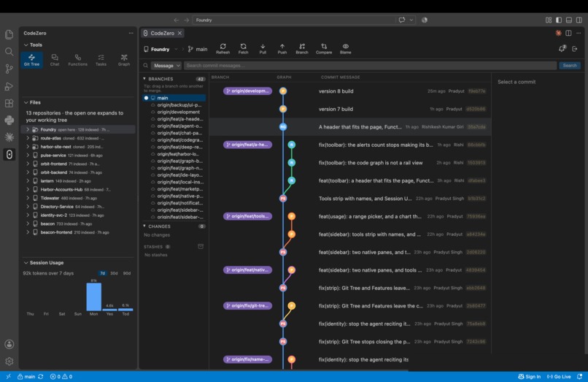Open the Explorer icon in activity bar
Screen dimensions: 588x382
coord(9,34)
